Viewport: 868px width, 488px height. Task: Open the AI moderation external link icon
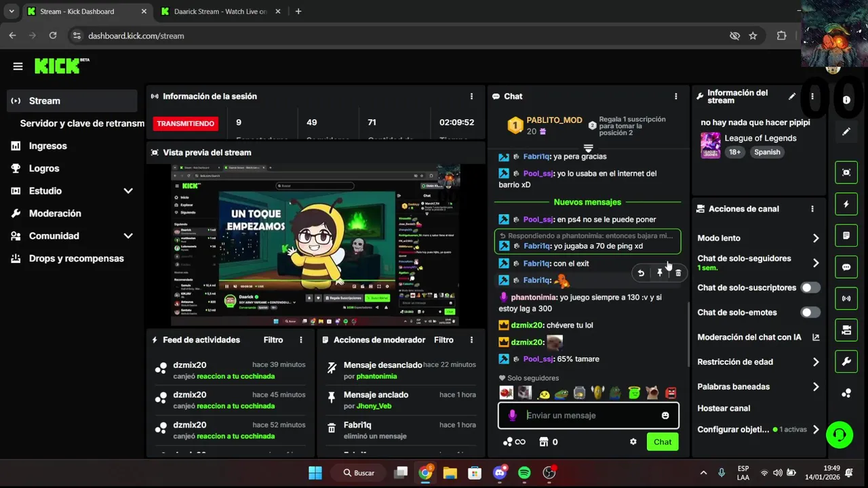pyautogui.click(x=816, y=337)
